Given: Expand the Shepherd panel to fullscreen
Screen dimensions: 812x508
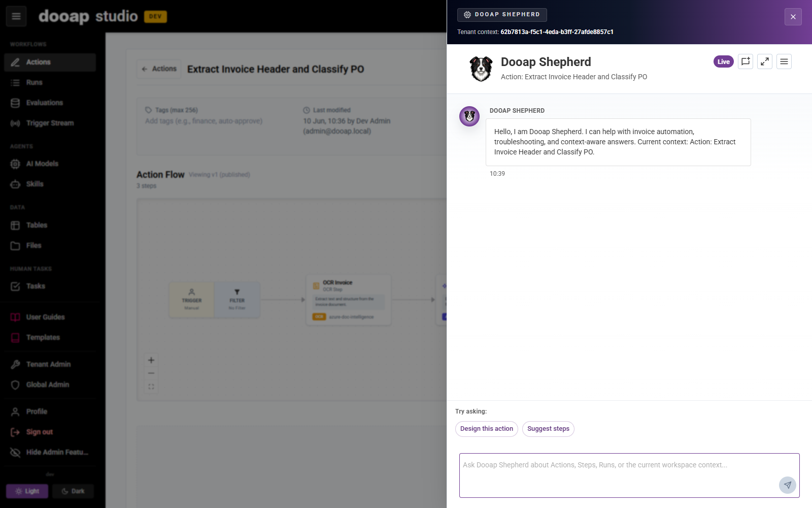Looking at the screenshot, I should pos(765,61).
